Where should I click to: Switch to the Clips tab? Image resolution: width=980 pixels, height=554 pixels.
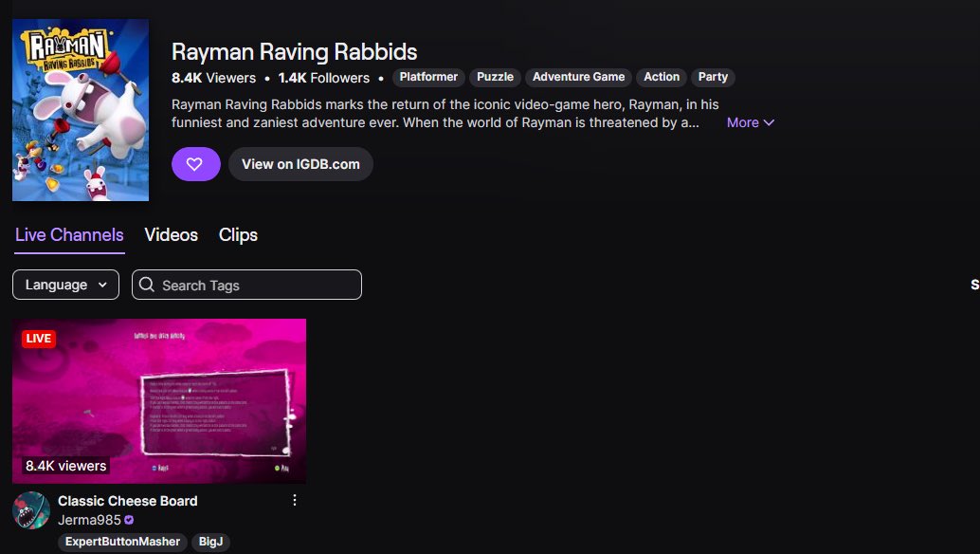pyautogui.click(x=238, y=235)
